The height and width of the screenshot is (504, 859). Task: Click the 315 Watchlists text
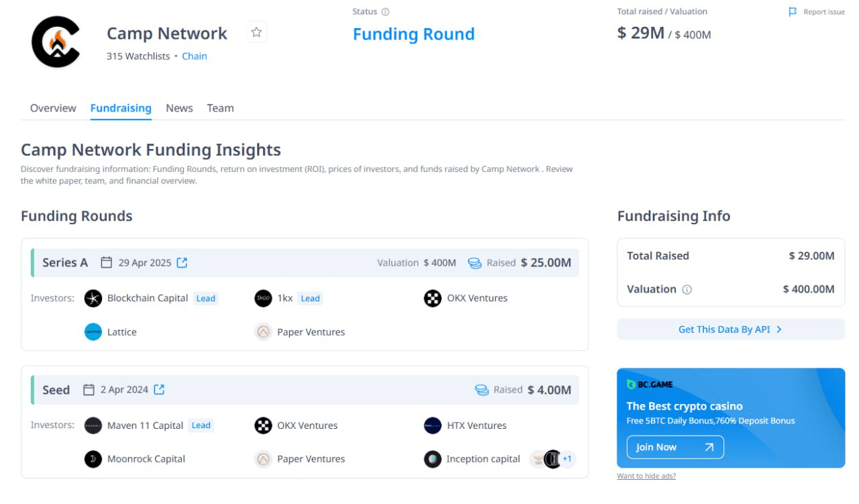(x=138, y=56)
